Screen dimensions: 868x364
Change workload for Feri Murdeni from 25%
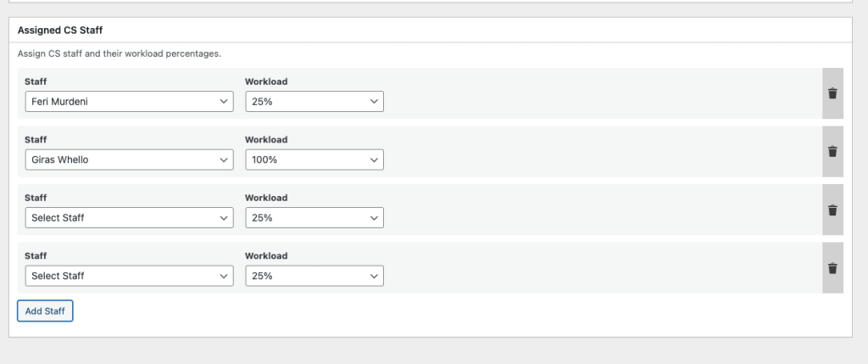(314, 101)
